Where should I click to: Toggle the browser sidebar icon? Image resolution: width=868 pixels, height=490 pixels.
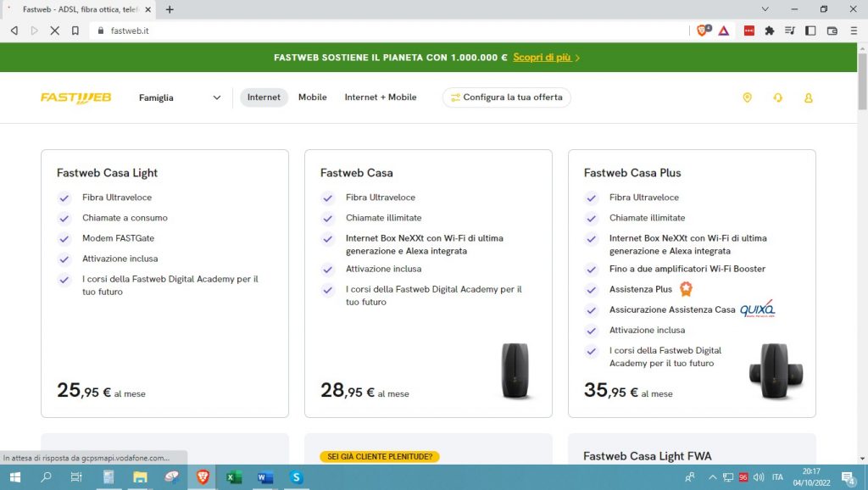pyautogui.click(x=811, y=30)
